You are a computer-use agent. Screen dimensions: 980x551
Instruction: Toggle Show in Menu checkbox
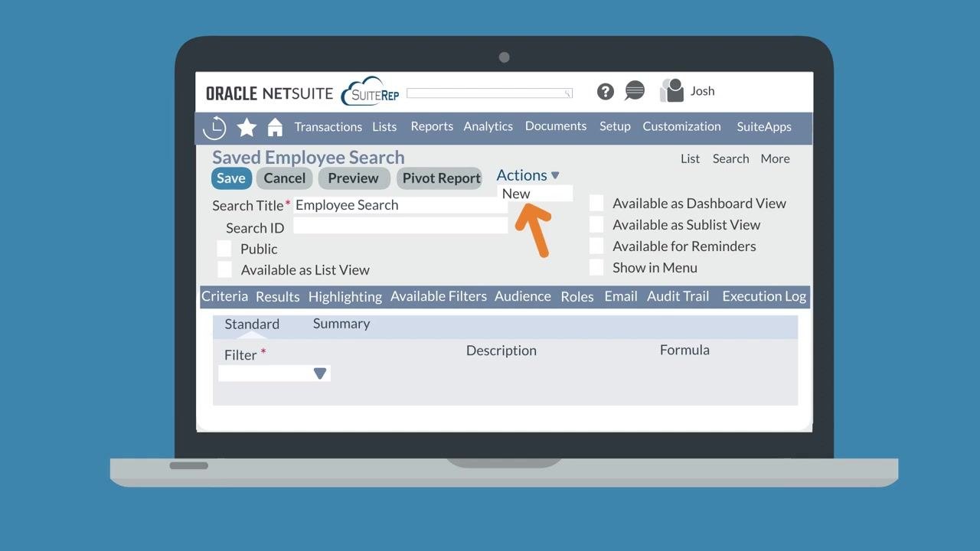point(596,267)
